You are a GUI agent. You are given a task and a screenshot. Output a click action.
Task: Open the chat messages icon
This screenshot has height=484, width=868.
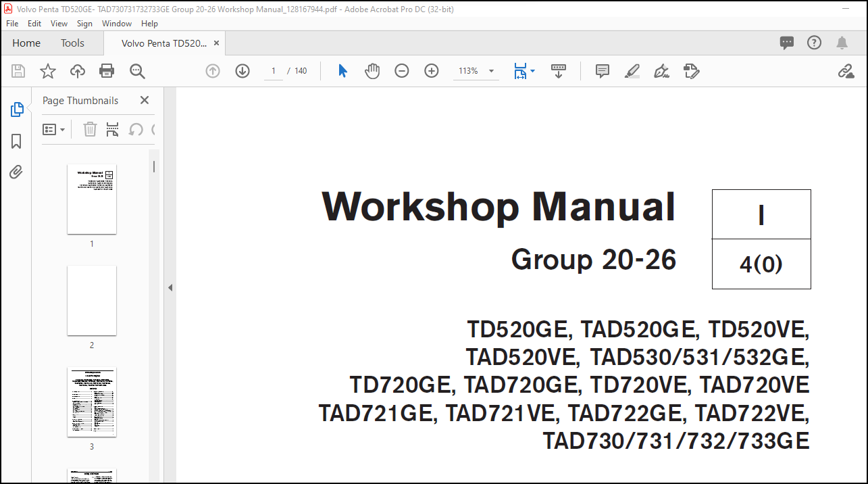(787, 43)
